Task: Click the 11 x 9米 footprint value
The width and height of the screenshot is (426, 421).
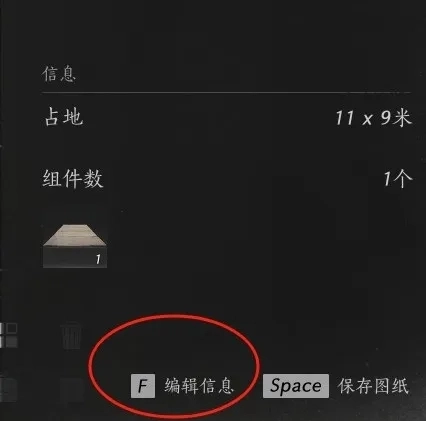Action: [373, 118]
